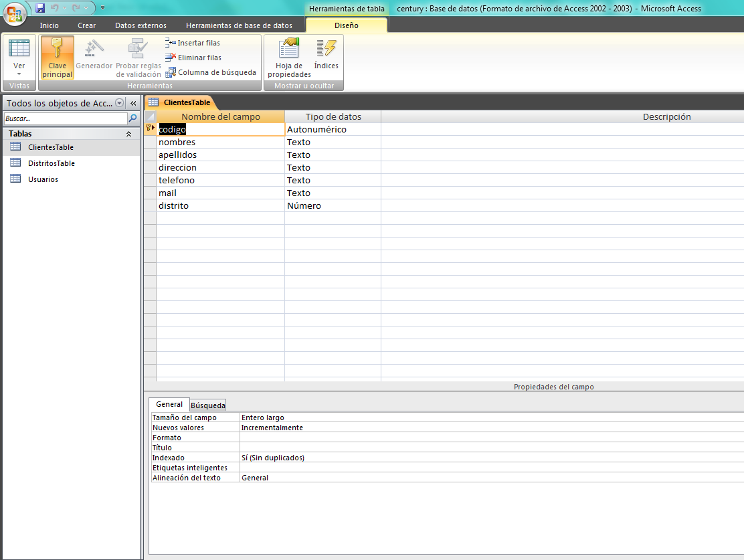Collapse navigation pane with double chevron
Image resolution: width=744 pixels, height=560 pixels.
[133, 103]
